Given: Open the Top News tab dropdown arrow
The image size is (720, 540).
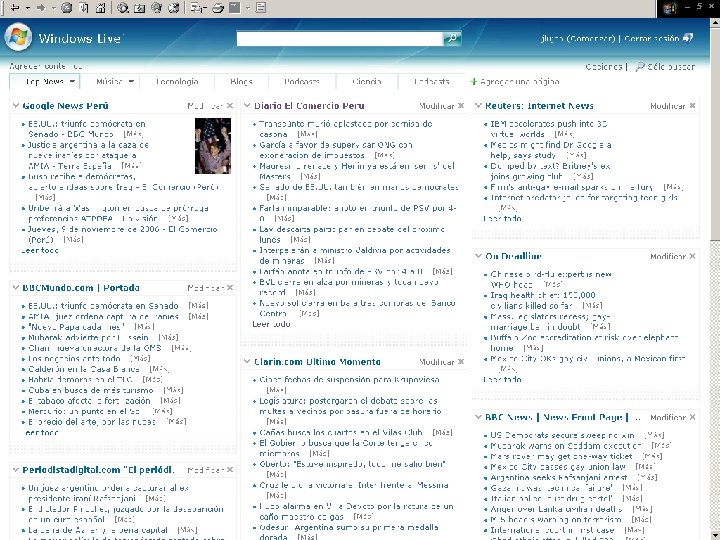Looking at the screenshot, I should tap(72, 82).
